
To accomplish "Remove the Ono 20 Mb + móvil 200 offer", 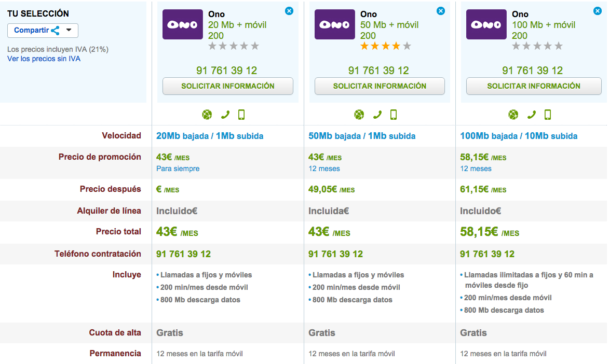I will 289,11.
